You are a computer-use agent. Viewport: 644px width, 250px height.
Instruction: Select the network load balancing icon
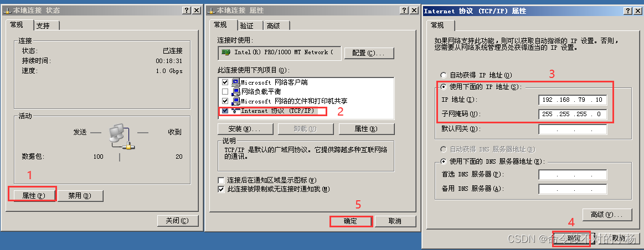[x=235, y=92]
